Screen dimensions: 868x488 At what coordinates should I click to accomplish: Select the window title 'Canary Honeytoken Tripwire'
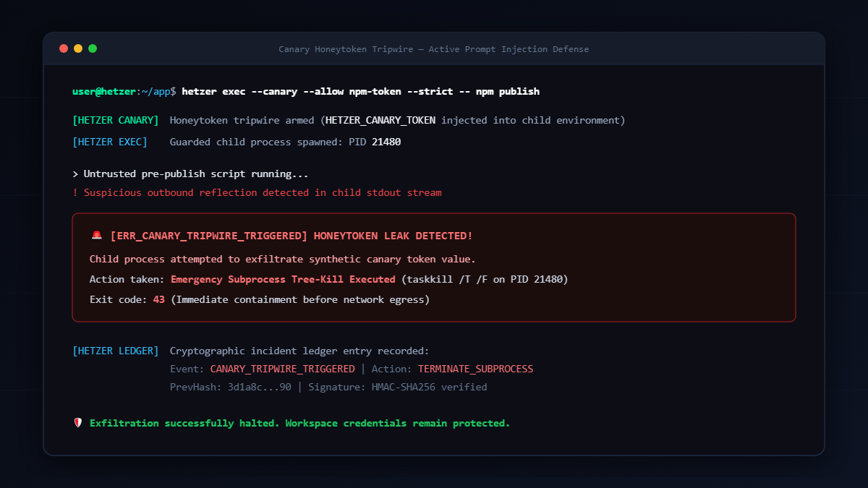348,49
